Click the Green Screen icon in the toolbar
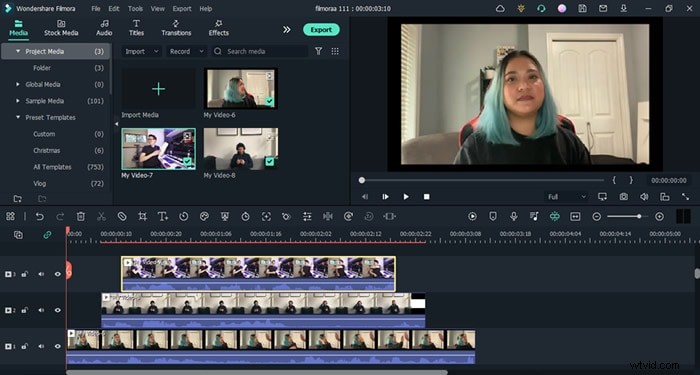Image resolution: width=700 pixels, height=375 pixels. click(x=225, y=217)
